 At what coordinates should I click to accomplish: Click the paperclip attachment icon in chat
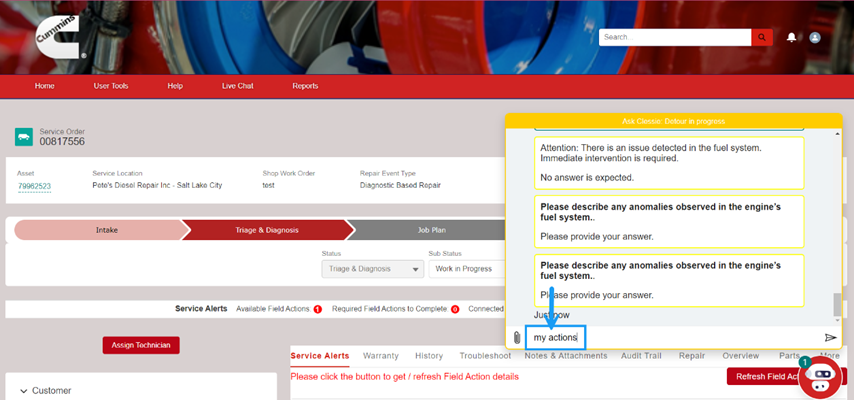pyautogui.click(x=517, y=338)
